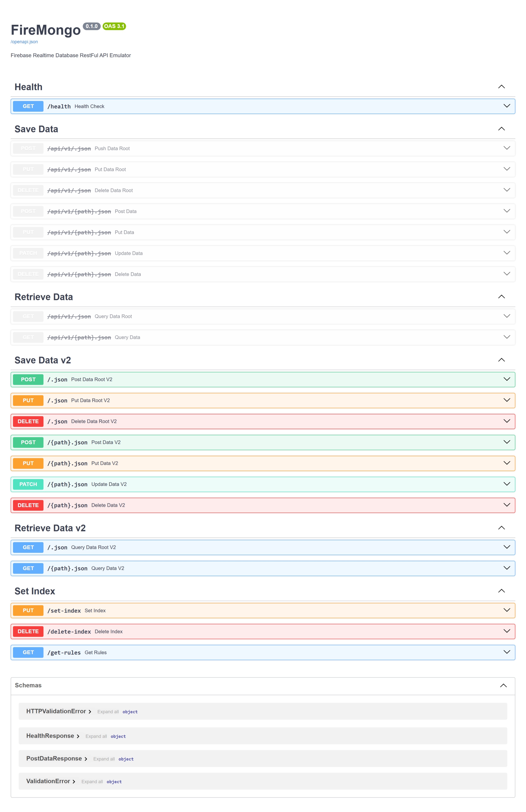Expand arrow on deprecated Query Data row
Screen dimensions: 526x812
pos(507,337)
